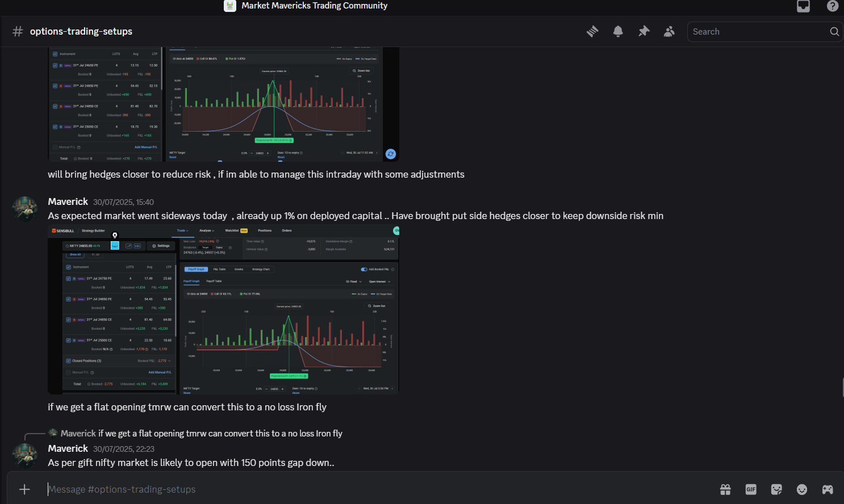Image resolution: width=844 pixels, height=504 pixels.
Task: Toggle Add Booked P&L switch in lower screenshot
Action: pos(364,269)
